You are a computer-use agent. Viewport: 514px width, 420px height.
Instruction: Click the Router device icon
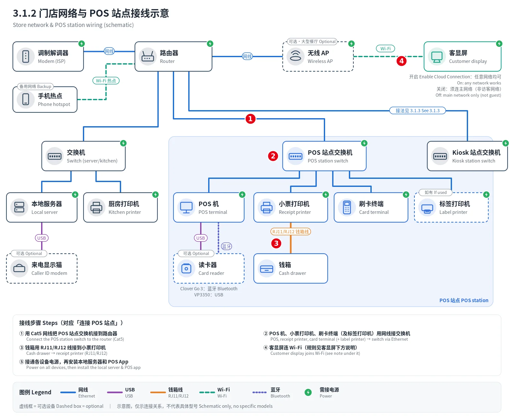pyautogui.click(x=148, y=57)
